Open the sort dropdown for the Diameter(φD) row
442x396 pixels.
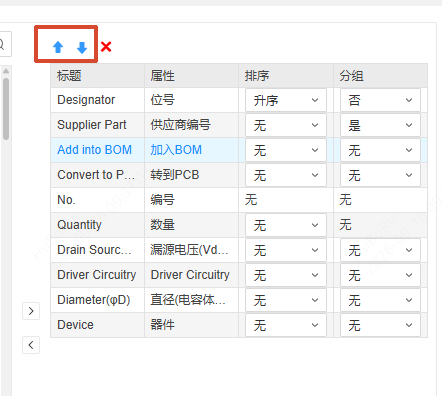pos(286,300)
